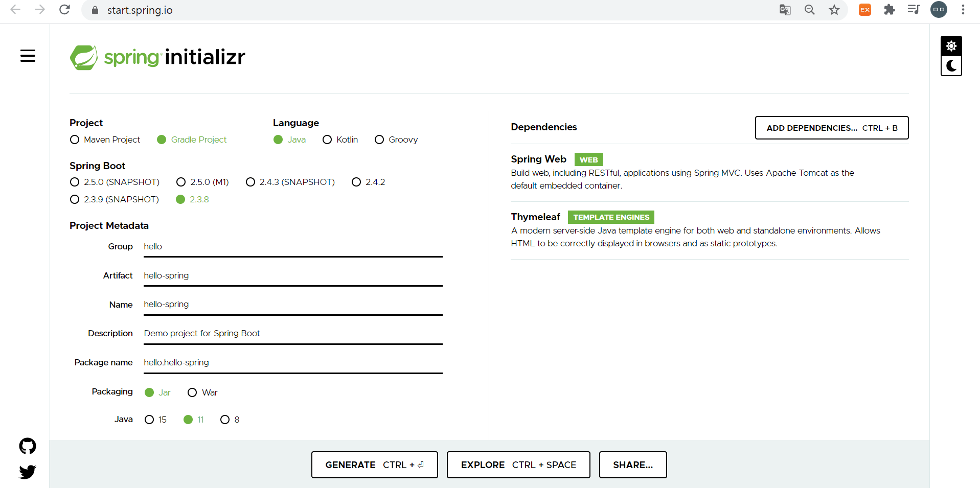
Task: Select Spring Boot 2.5.0 (M1)
Action: pos(202,182)
